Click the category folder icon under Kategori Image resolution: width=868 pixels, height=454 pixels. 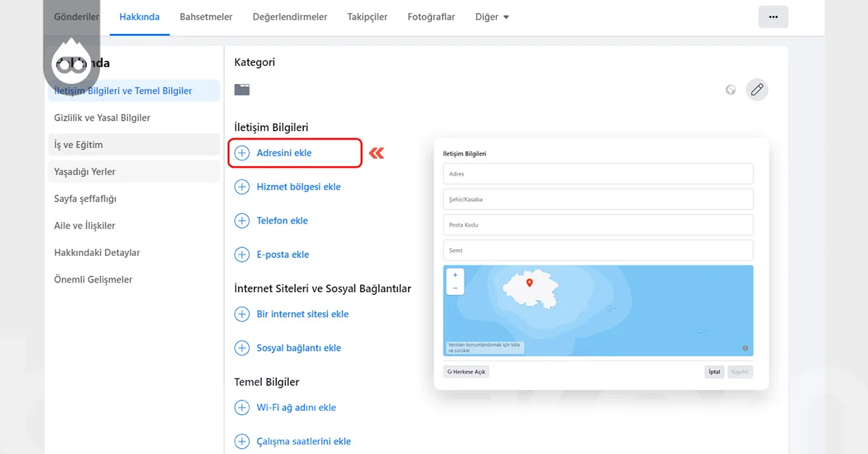tap(242, 89)
